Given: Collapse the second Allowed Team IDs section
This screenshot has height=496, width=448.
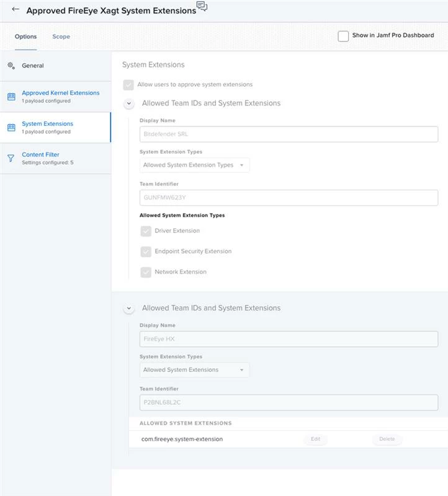Looking at the screenshot, I should coord(129,308).
